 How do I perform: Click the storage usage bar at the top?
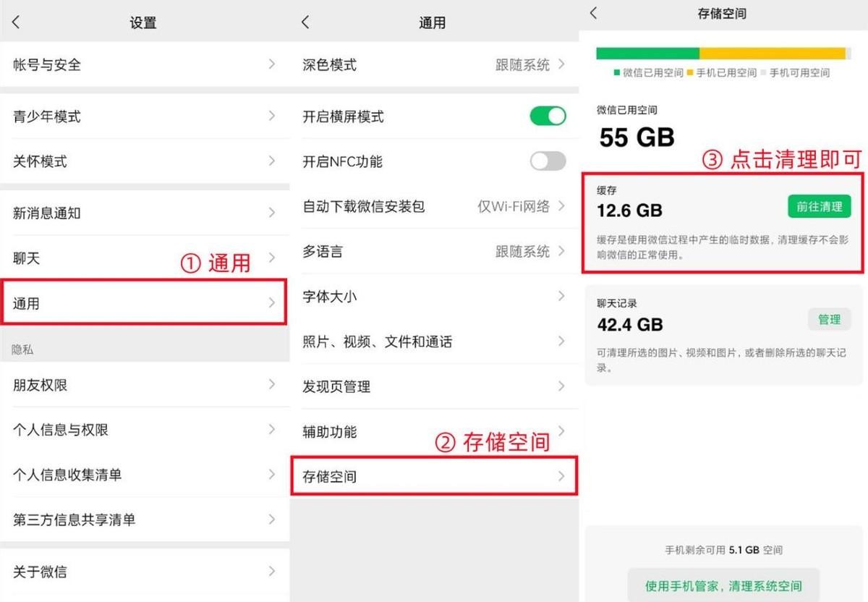(722, 52)
